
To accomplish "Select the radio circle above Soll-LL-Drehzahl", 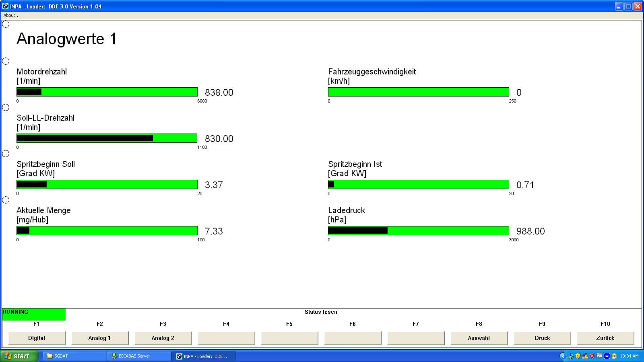I will coord(6,107).
